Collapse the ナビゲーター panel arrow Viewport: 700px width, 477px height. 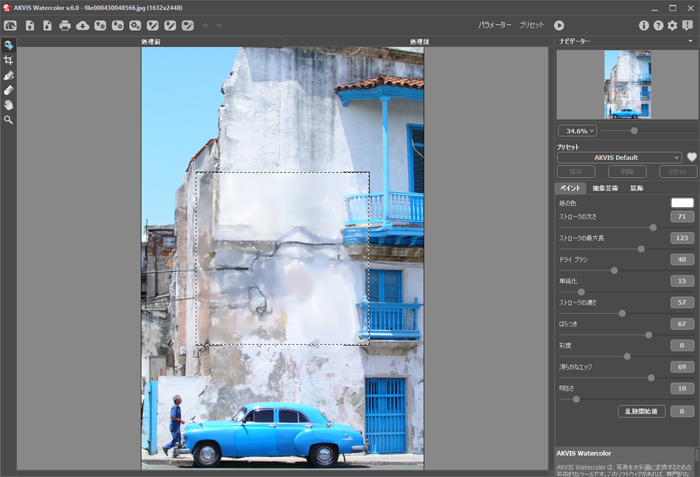click(x=691, y=41)
